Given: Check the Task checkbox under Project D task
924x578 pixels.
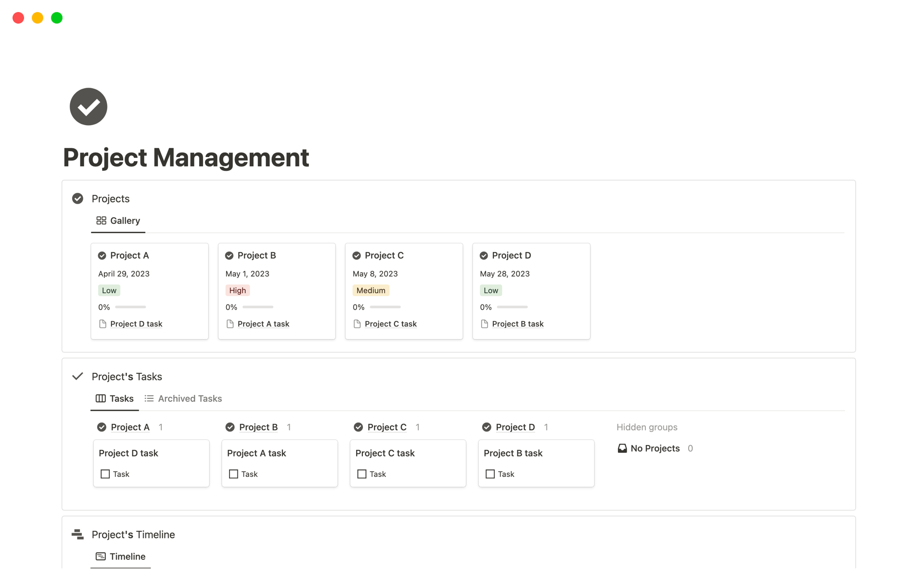Looking at the screenshot, I should click(x=105, y=474).
